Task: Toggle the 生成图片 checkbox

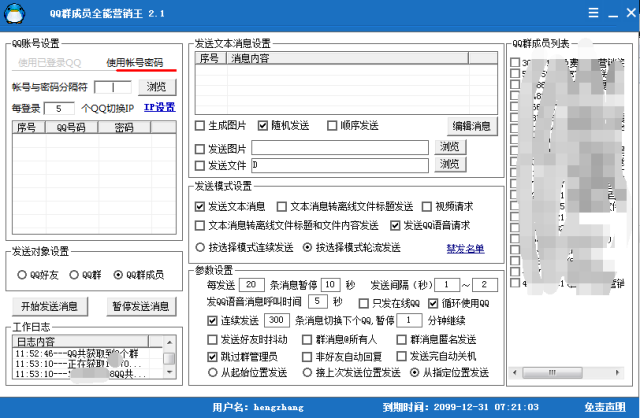Action: pos(200,126)
